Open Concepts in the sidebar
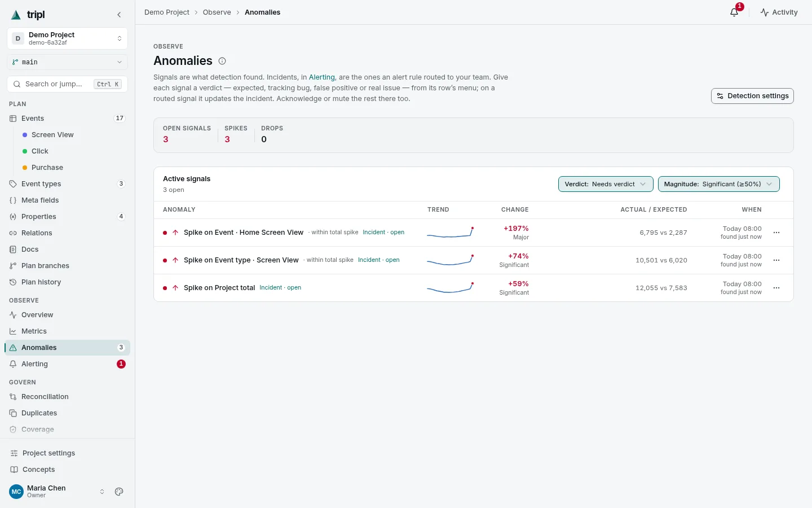The height and width of the screenshot is (508, 812). (67, 470)
